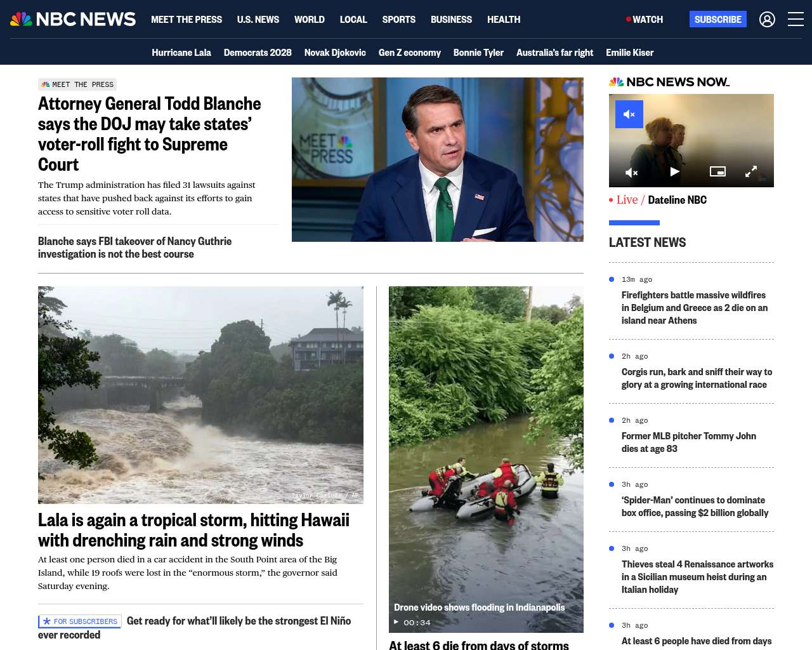Click the blue Subscribe button

pos(718,19)
